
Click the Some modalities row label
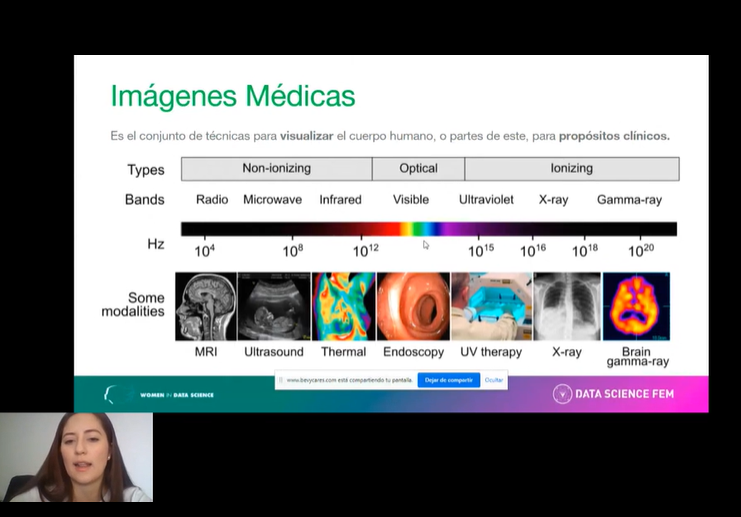pos(133,304)
